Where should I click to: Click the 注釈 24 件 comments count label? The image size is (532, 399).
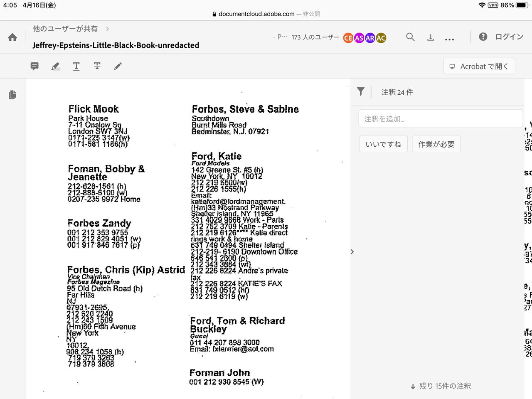coord(397,92)
